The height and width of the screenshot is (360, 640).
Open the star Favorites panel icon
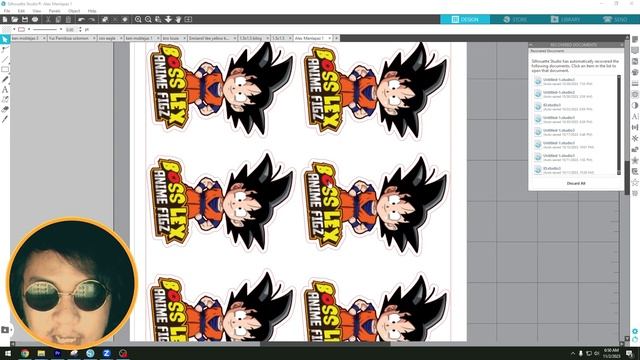(x=635, y=160)
